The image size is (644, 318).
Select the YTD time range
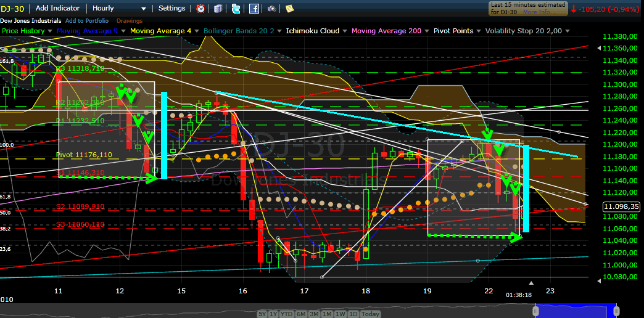click(x=287, y=314)
